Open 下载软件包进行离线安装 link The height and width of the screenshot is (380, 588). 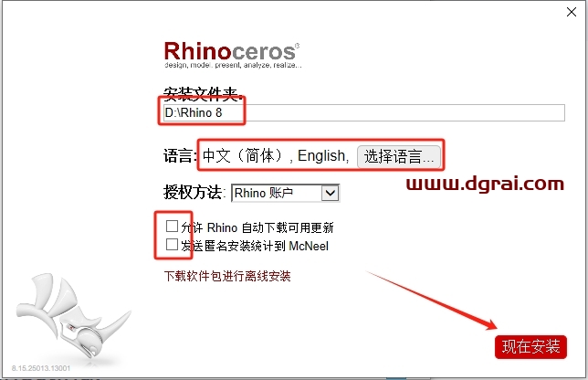coord(227,276)
